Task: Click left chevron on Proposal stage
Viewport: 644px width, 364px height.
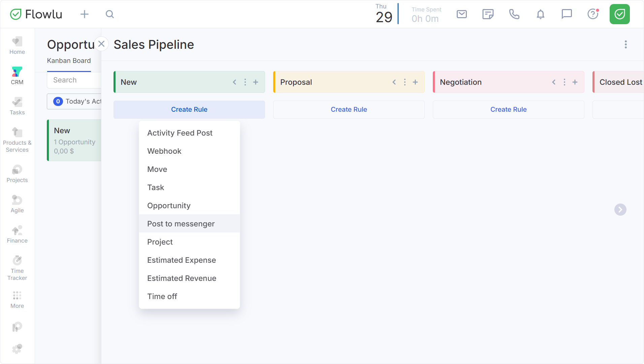Action: [394, 82]
